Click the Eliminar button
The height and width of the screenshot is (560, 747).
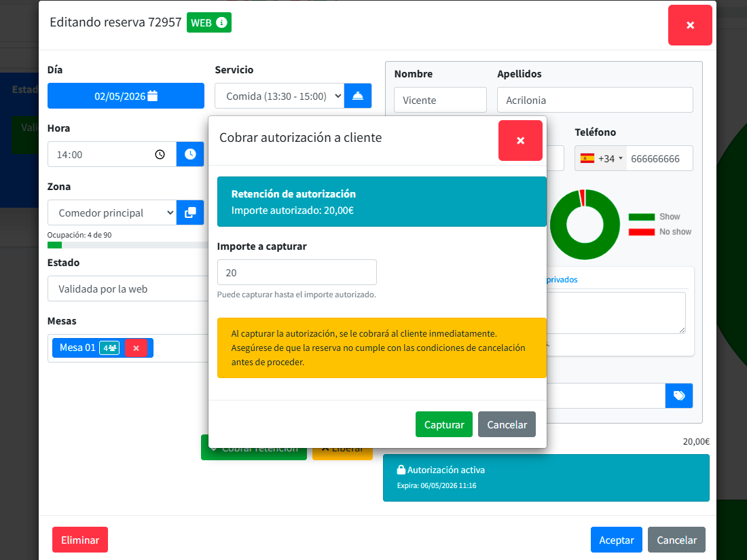pos(80,540)
